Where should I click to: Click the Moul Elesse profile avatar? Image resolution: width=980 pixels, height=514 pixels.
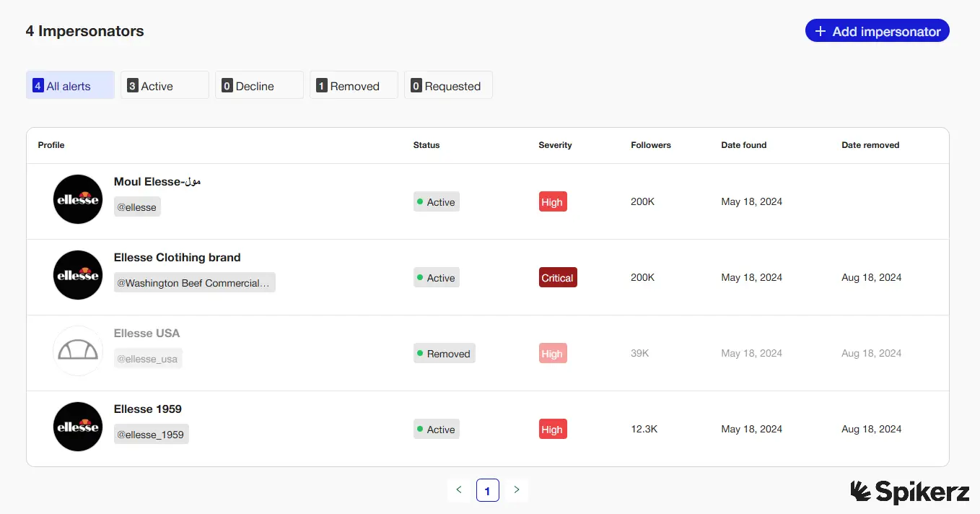78,199
